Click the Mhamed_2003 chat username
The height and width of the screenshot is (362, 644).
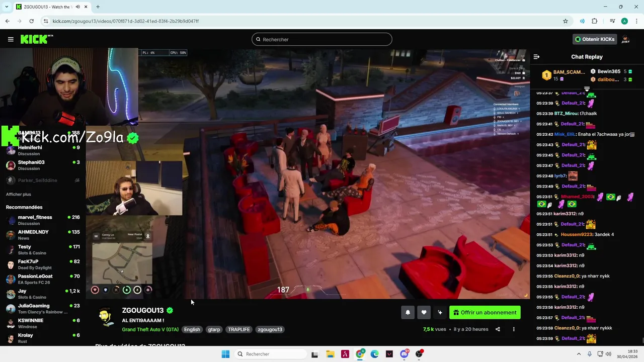[577, 197]
